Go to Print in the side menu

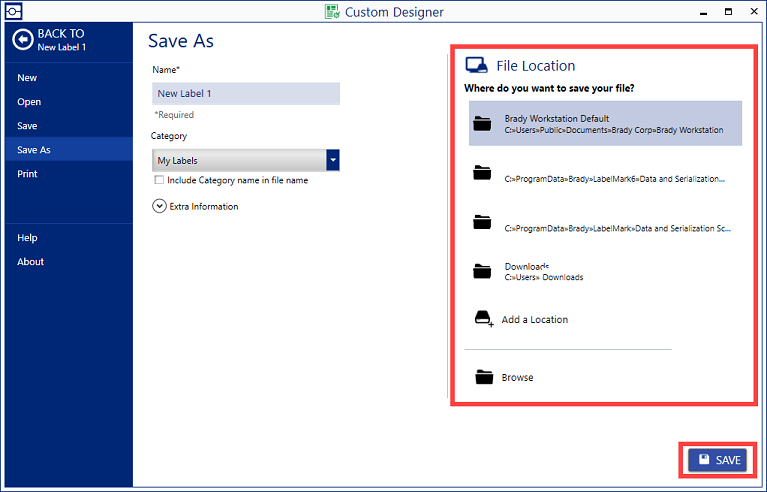click(68, 174)
